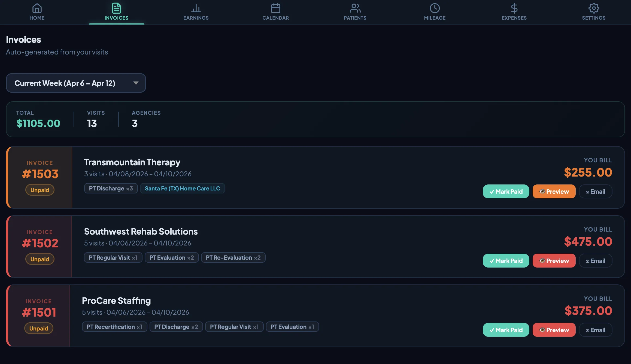
Task: Click Unpaid status badge on invoice #1501
Action: coord(39,328)
